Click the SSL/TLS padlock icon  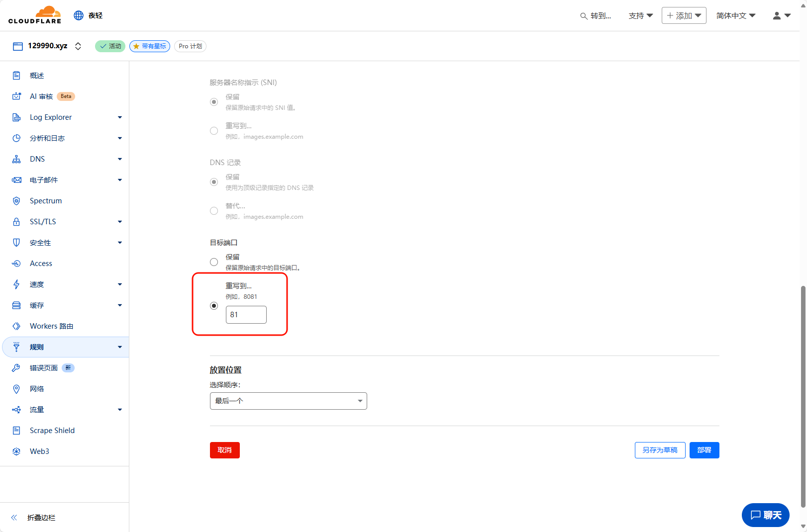coord(16,222)
